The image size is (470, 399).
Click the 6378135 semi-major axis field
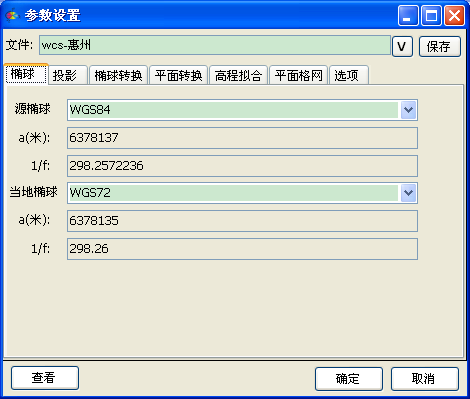pos(242,221)
